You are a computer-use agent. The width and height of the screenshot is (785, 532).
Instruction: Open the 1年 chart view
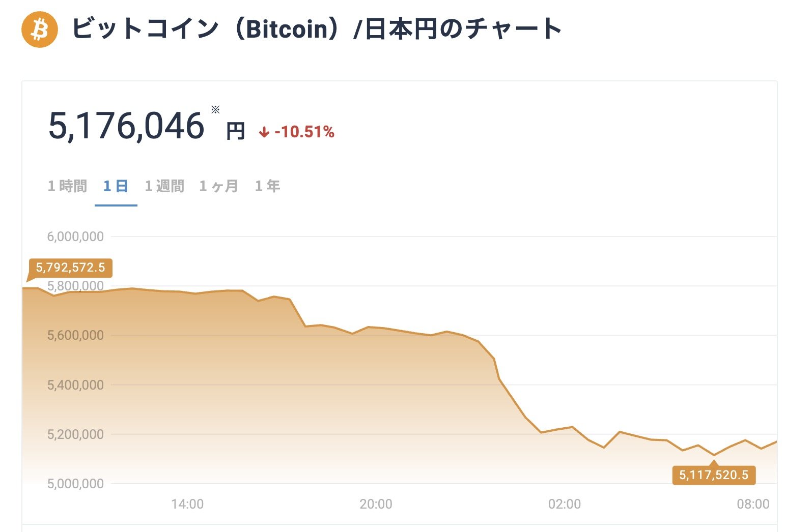coord(268,186)
